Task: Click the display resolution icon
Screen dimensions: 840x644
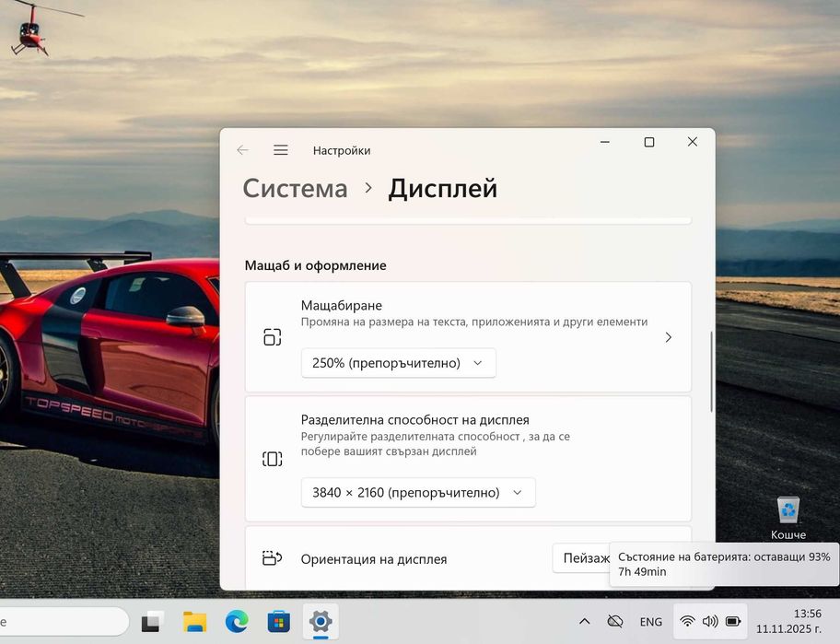Action: 272,459
